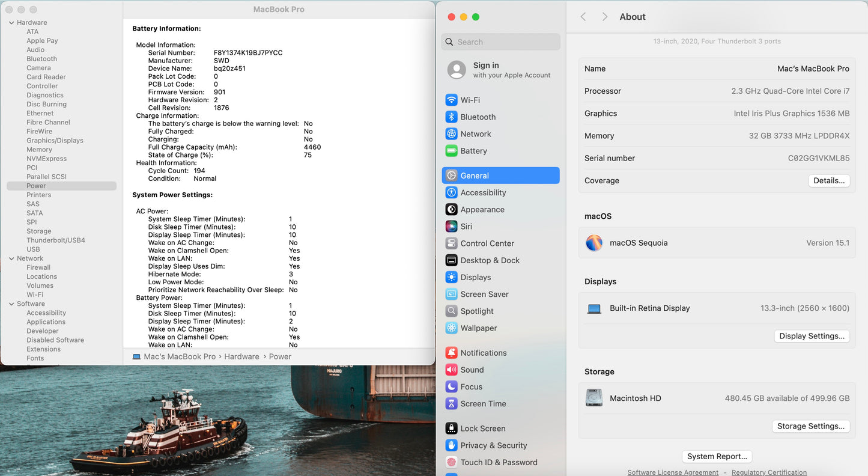Collapse the Hardware tree section
This screenshot has width=868, height=476.
click(11, 23)
